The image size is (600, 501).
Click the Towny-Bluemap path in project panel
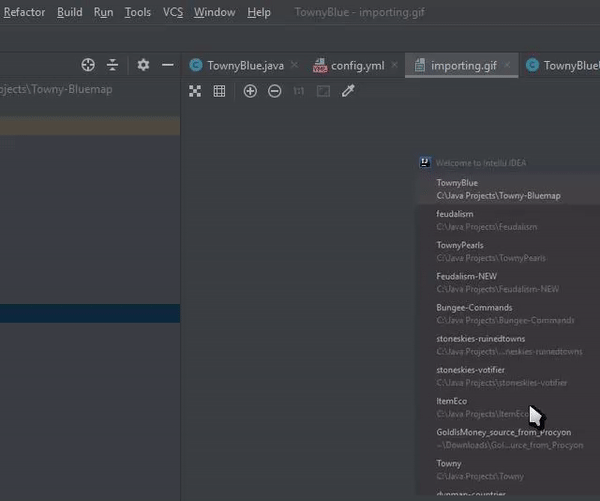pos(56,89)
